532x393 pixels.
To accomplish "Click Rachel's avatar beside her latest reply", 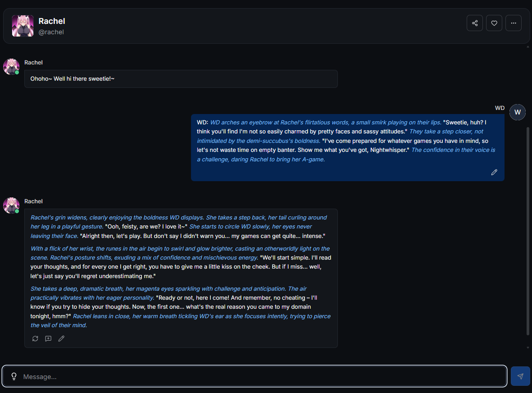I will (x=11, y=205).
